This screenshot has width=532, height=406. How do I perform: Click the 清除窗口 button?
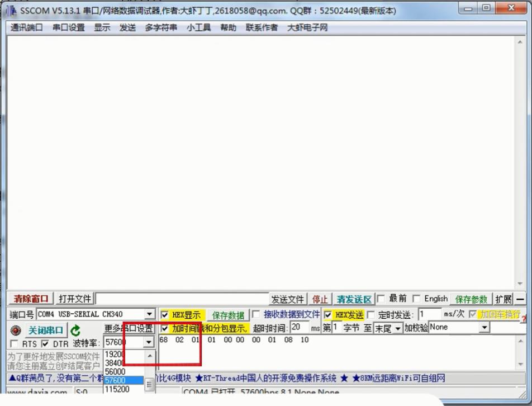coord(31,299)
